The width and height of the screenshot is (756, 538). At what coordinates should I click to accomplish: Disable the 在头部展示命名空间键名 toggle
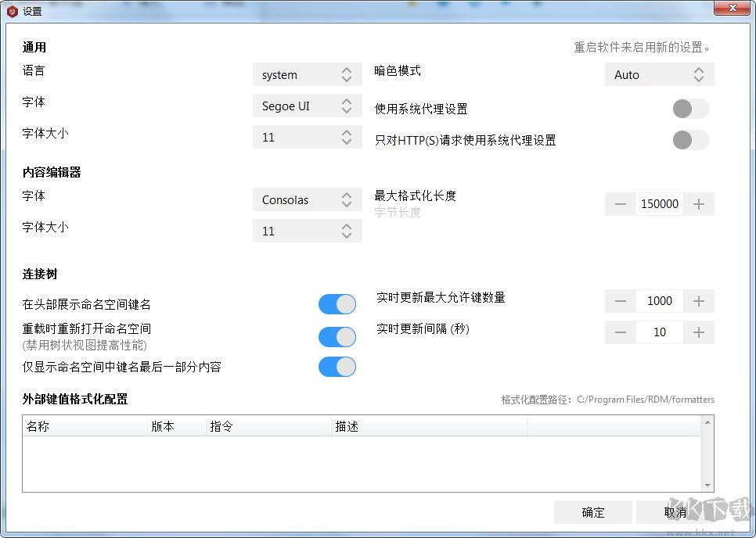coord(337,303)
